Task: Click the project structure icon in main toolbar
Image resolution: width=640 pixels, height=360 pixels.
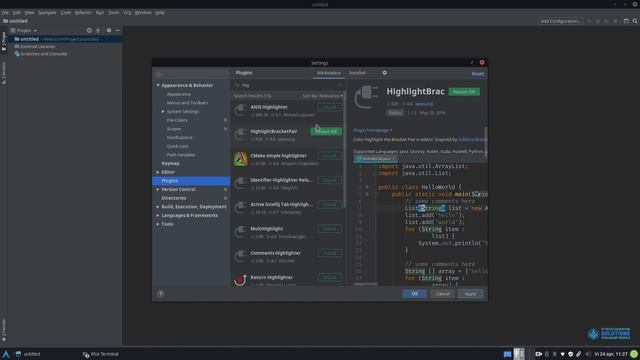Action: point(626,21)
